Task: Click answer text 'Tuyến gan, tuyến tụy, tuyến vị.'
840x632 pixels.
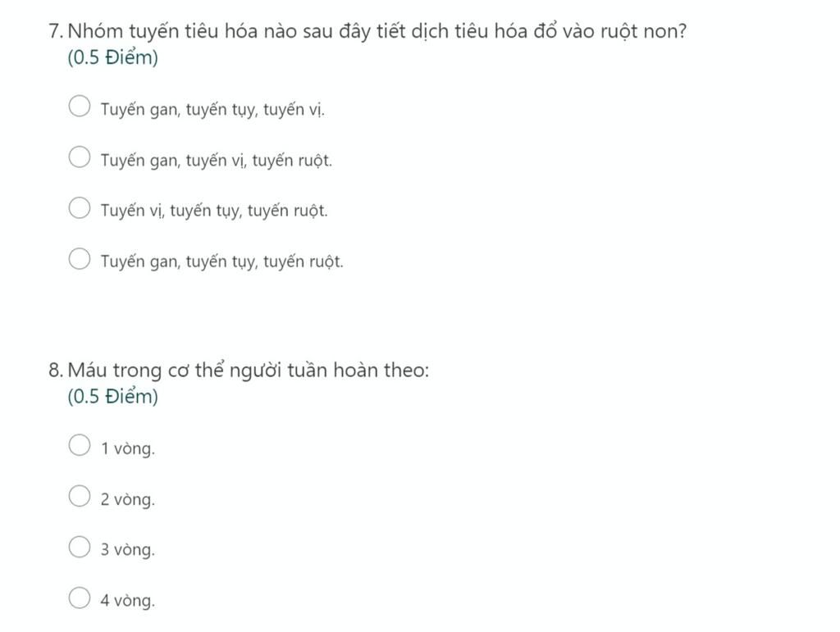Action: pos(212,110)
